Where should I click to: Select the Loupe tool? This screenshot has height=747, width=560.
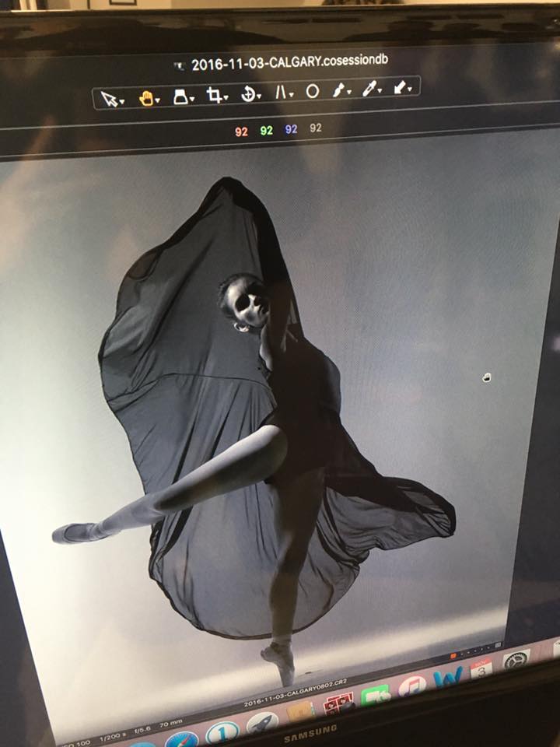[x=181, y=96]
